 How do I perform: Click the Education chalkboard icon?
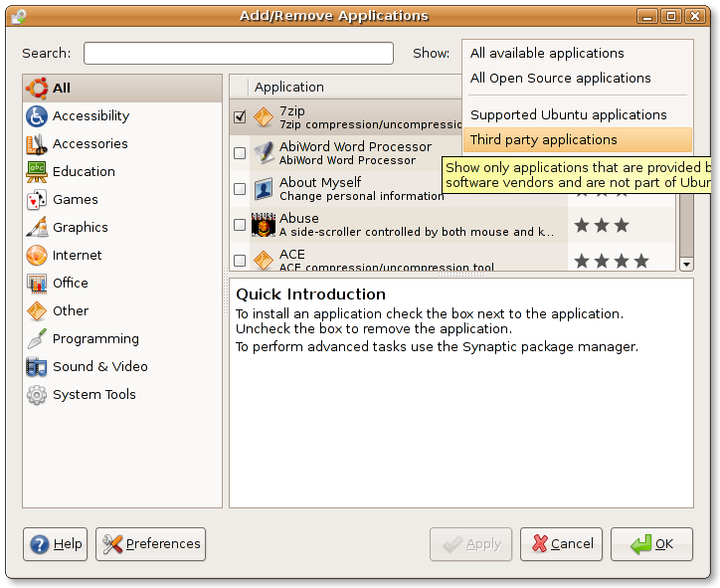click(37, 172)
